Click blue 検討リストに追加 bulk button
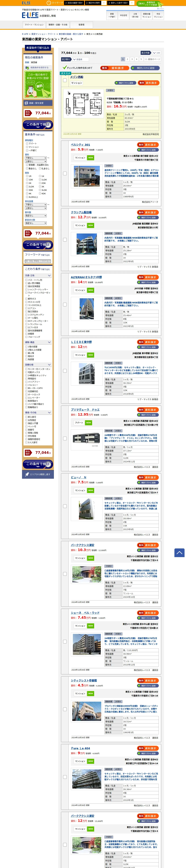The height and width of the screenshot is (868, 186). click(x=145, y=68)
